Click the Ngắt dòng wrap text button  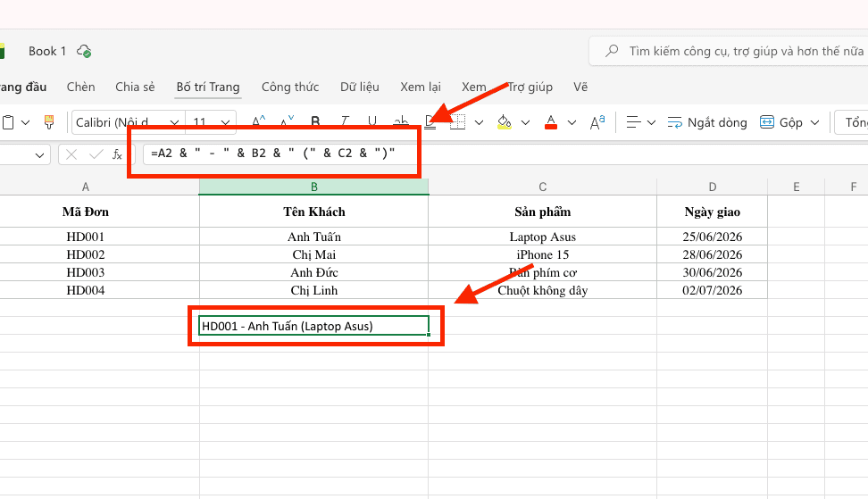(x=707, y=122)
